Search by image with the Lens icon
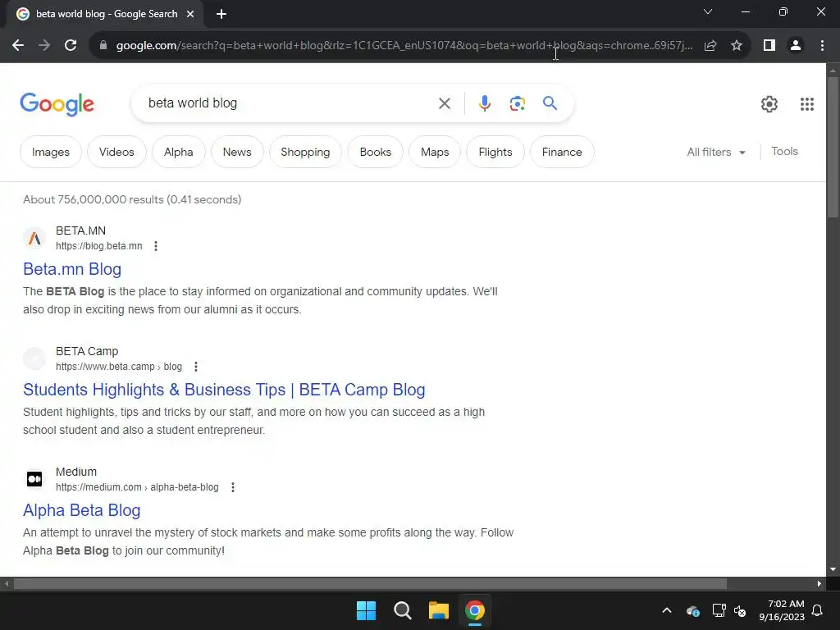 pyautogui.click(x=517, y=103)
